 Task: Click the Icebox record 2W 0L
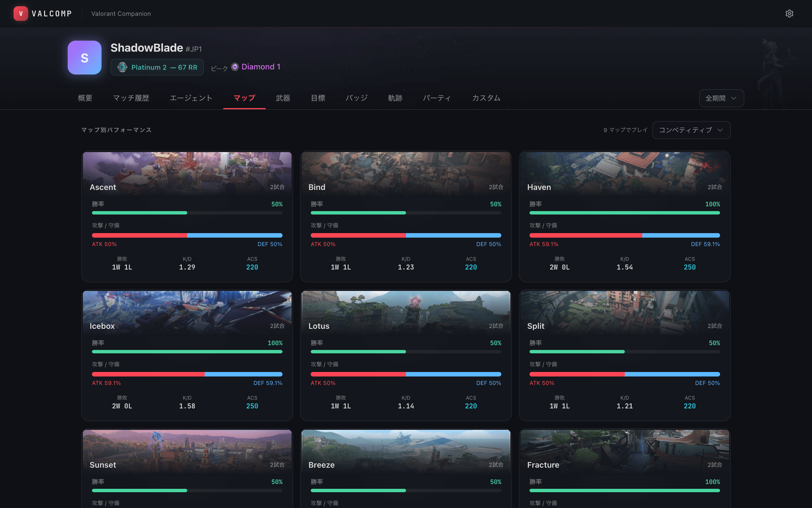coord(122,406)
